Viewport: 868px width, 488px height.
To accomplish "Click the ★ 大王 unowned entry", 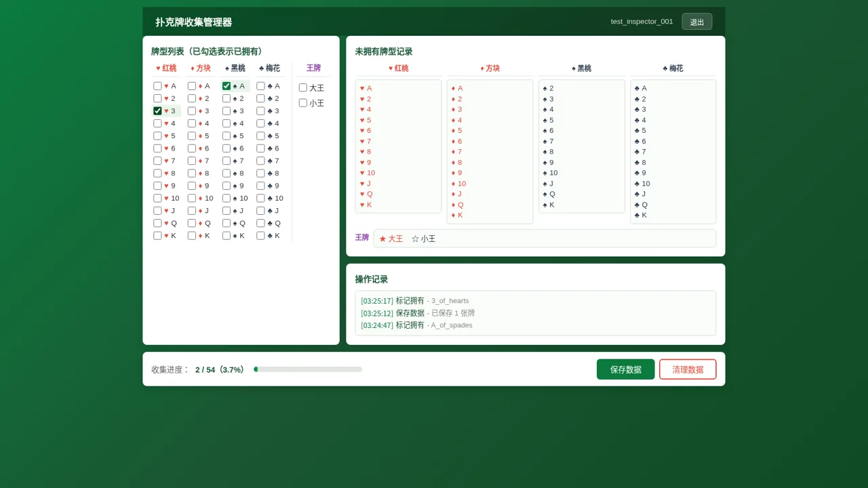I will point(391,239).
